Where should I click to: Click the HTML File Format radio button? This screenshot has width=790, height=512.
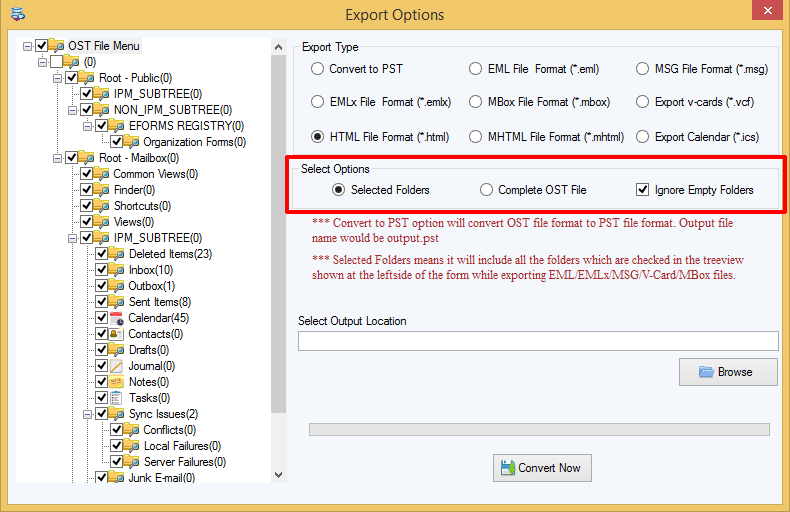pos(317,137)
